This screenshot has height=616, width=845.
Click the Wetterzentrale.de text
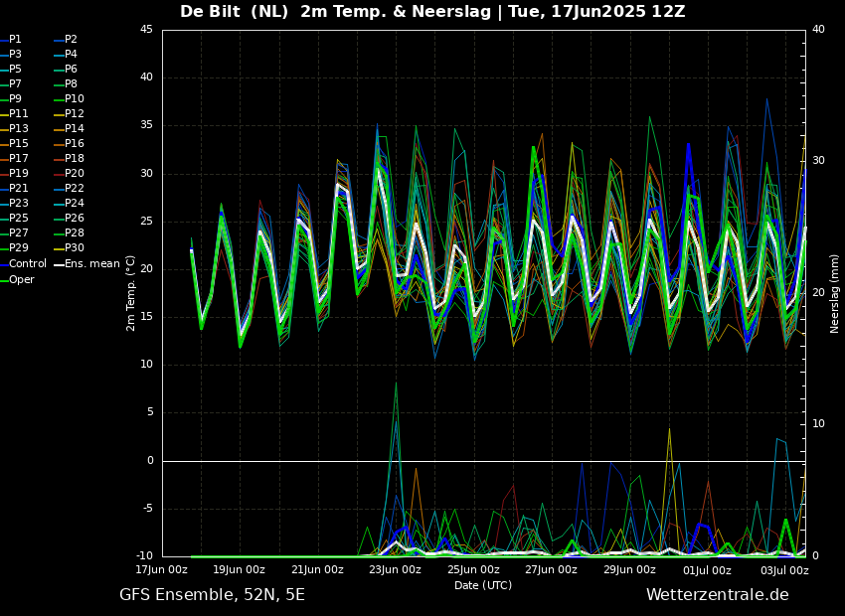pos(717,595)
